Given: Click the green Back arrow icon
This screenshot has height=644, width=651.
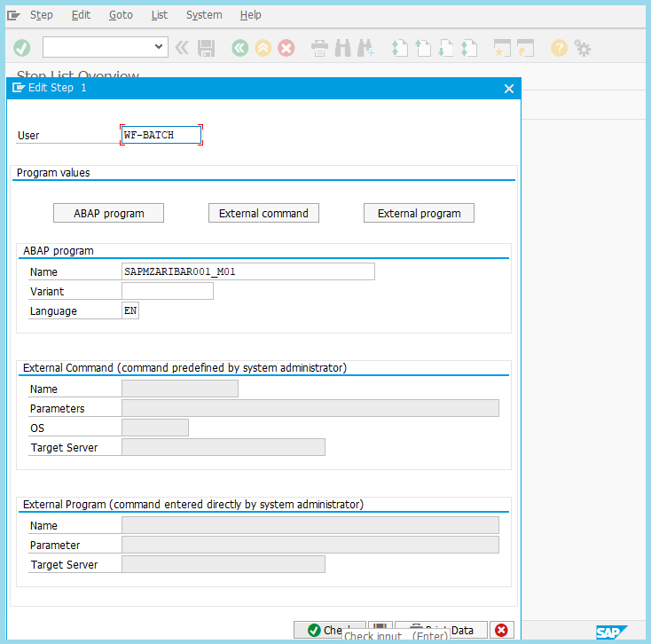Looking at the screenshot, I should pyautogui.click(x=239, y=48).
